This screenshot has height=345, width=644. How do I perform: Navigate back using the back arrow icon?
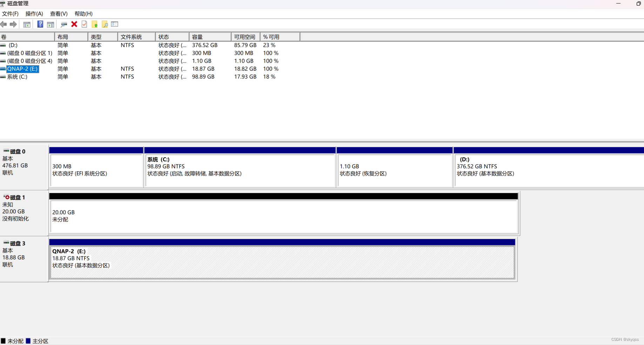tap(4, 24)
